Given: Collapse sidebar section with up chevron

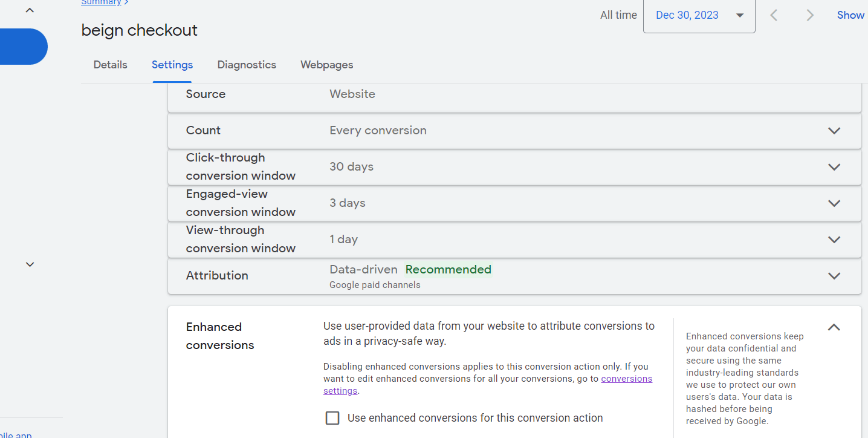Looking at the screenshot, I should click(30, 10).
